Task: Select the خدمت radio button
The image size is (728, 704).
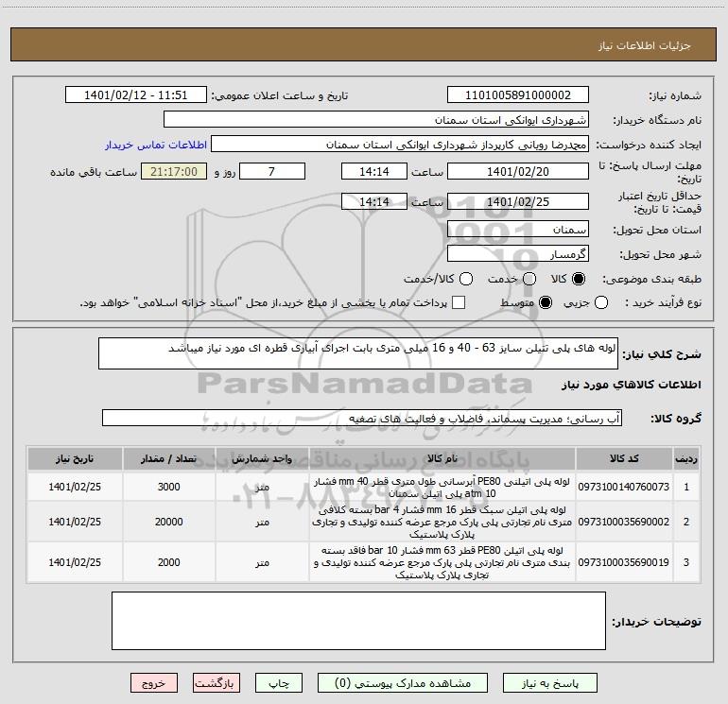Action: pos(529,279)
